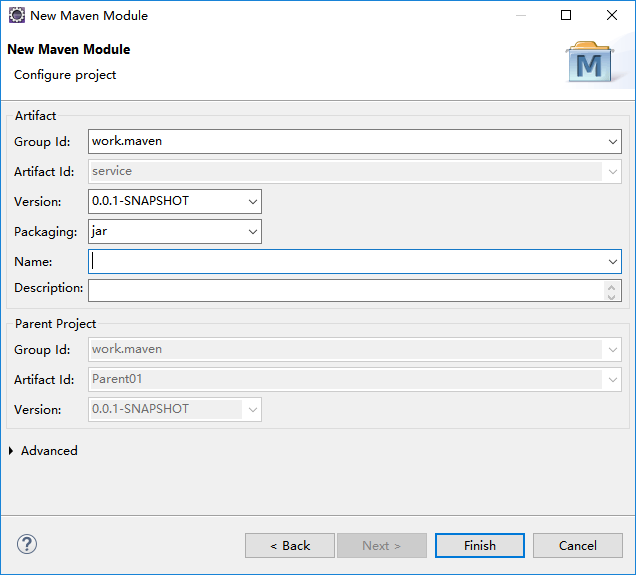Screen dimensions: 636x575
Task: Click Description scrollbar up arrow
Action: click(612, 286)
